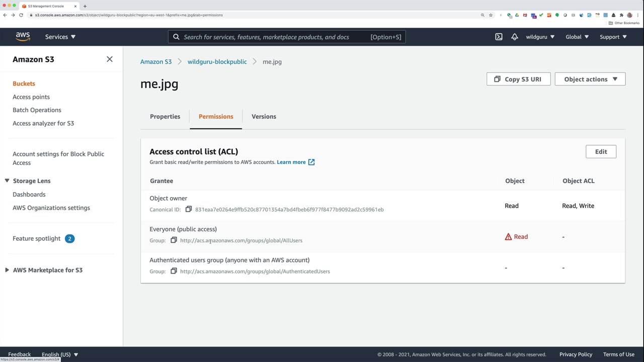Screen dimensions: 644x362
Task: Open the Services dropdown menu
Action: [60, 37]
